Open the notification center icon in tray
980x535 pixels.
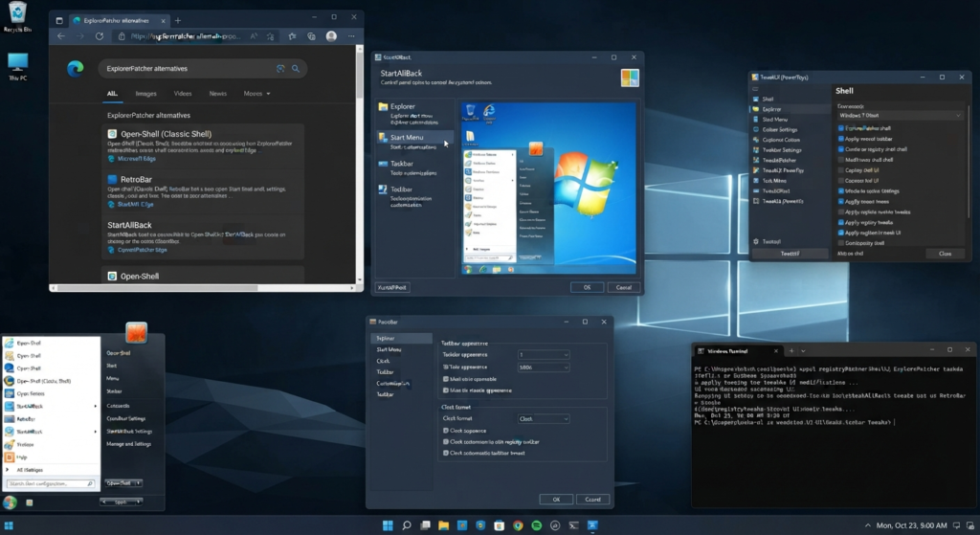point(956,525)
